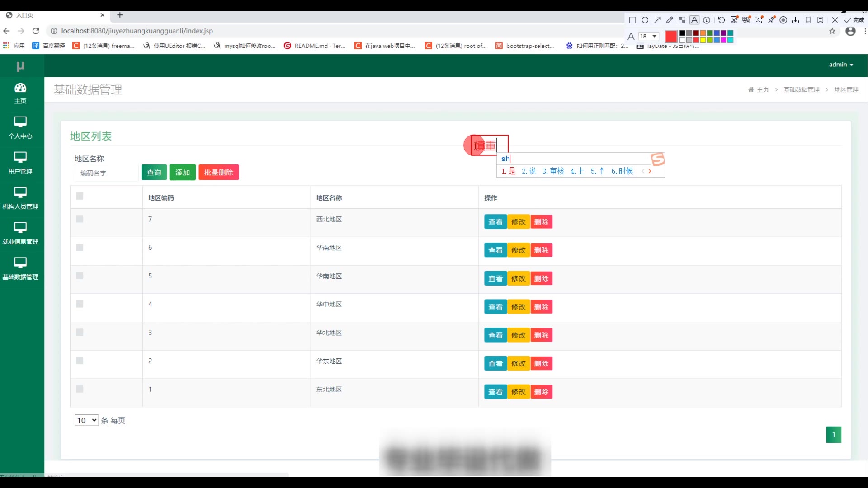Expand the admin user menu
The width and height of the screenshot is (868, 488).
pos(841,65)
